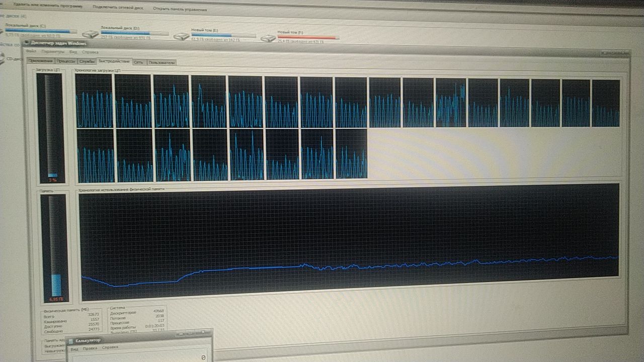644x362 pixels.
Task: Click 'Хронология использования физической памяти' heading
Action: pos(121,189)
